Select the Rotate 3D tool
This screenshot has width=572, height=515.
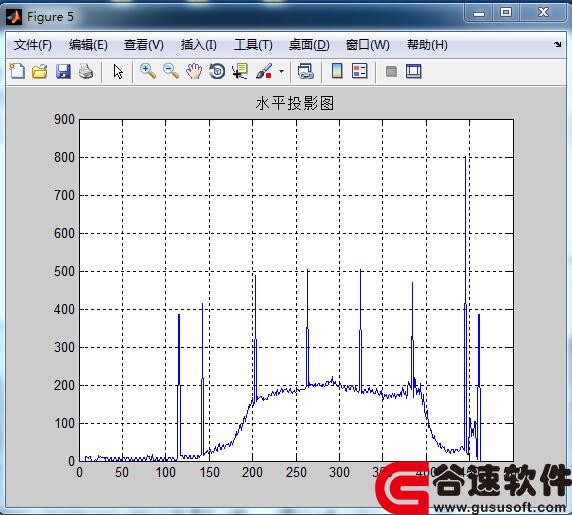tap(217, 71)
